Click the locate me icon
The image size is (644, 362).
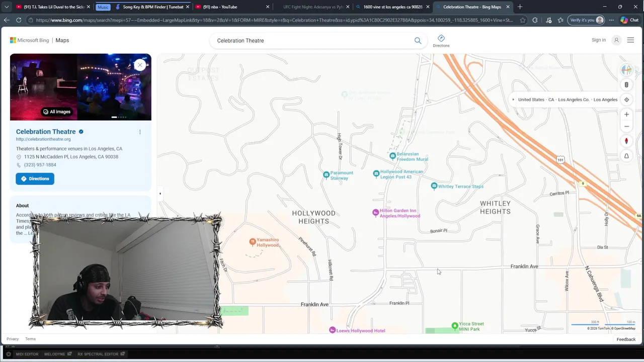[626, 100]
